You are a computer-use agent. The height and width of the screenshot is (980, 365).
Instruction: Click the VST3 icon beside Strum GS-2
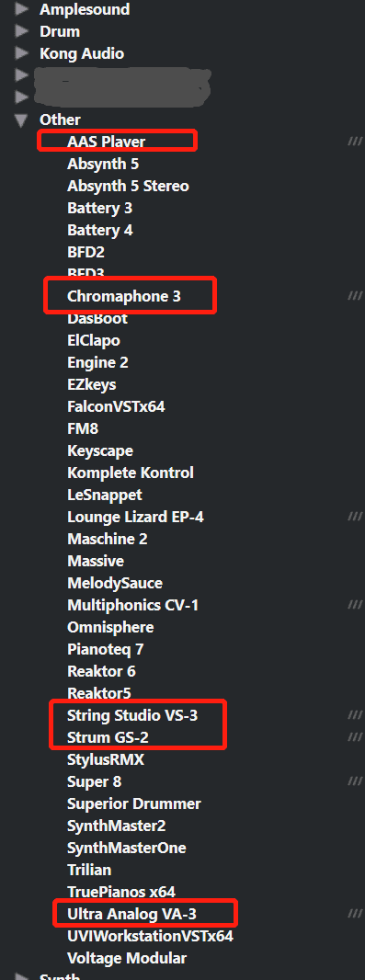tap(356, 737)
